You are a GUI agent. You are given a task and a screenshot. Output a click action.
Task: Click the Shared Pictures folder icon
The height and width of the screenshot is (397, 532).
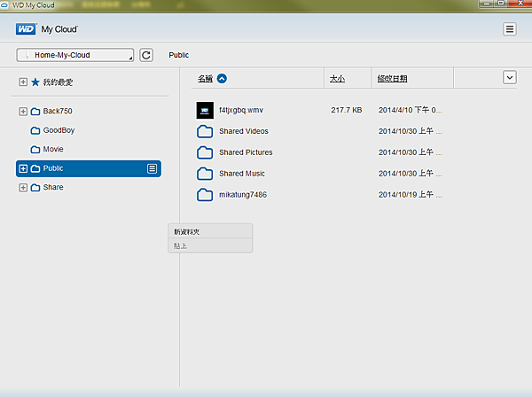coord(205,152)
